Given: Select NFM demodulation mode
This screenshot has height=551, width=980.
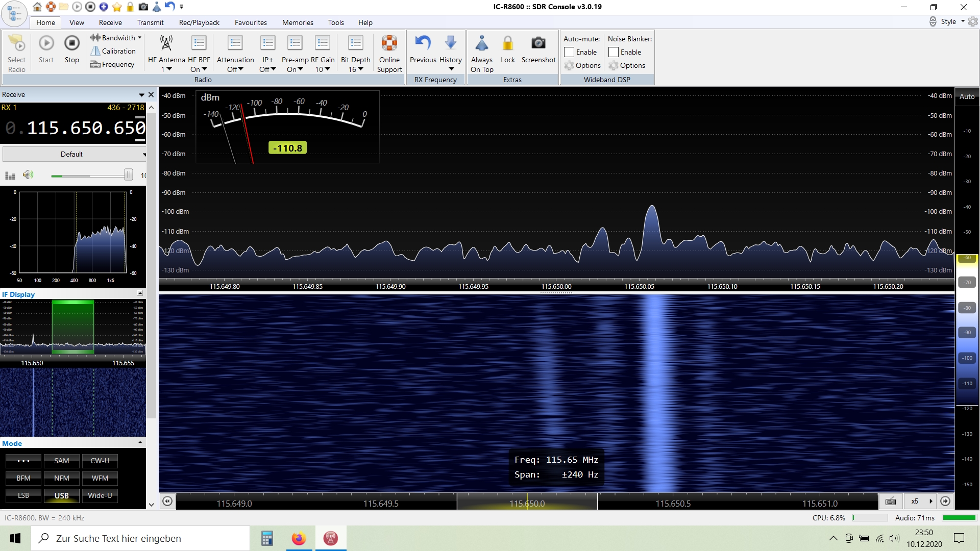Looking at the screenshot, I should (61, 478).
